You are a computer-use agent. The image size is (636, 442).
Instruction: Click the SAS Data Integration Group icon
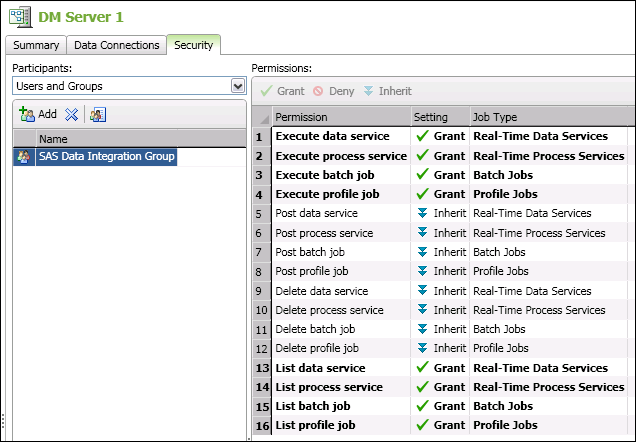pos(24,156)
